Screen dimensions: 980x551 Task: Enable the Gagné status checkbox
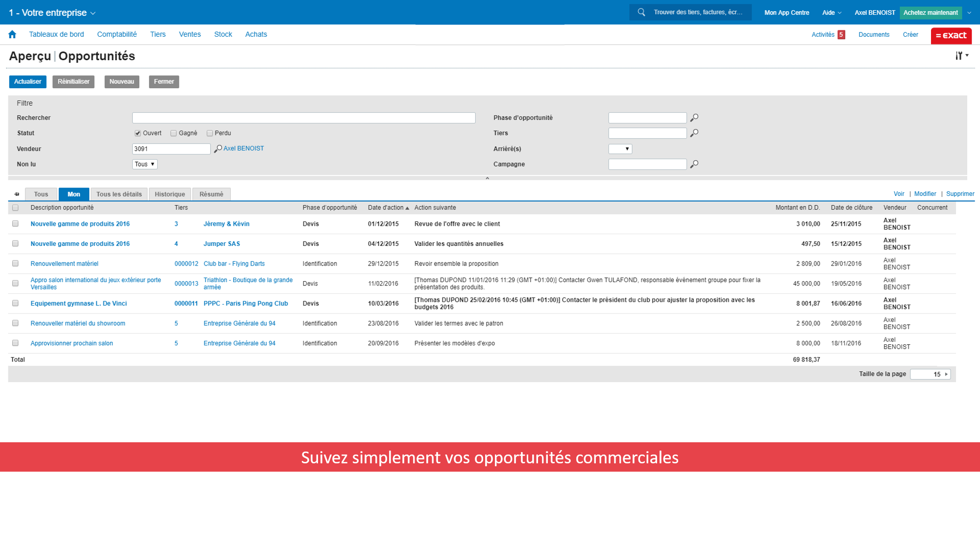173,133
